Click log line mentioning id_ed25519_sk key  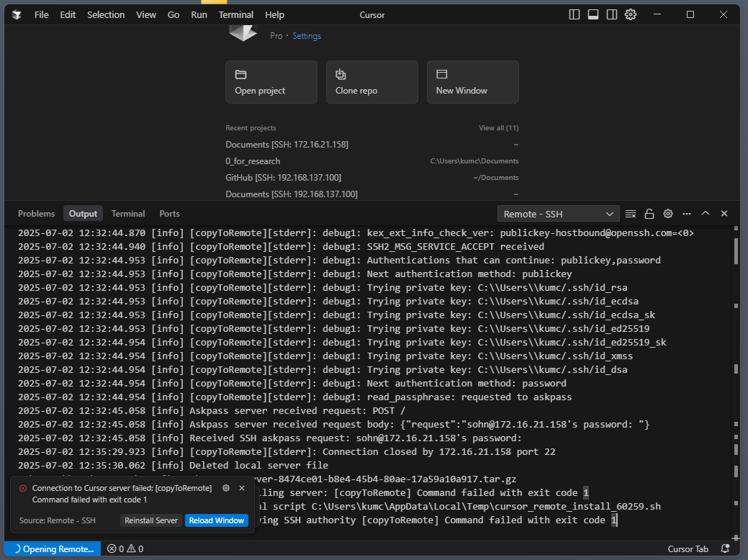pyautogui.click(x=342, y=343)
